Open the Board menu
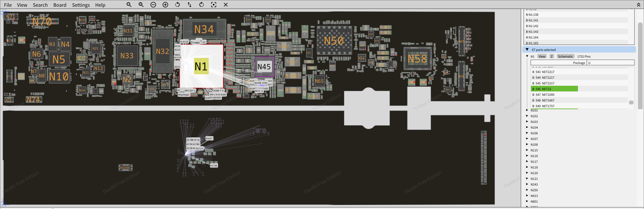 [x=60, y=5]
